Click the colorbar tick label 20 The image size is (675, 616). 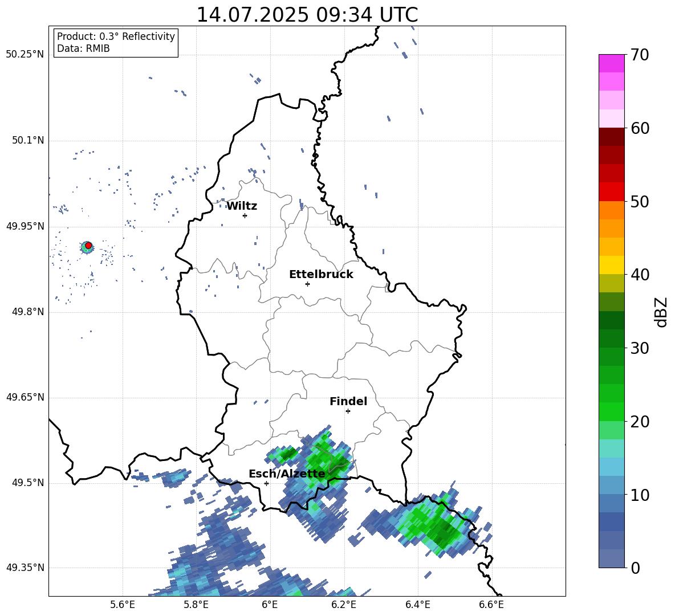pos(640,422)
